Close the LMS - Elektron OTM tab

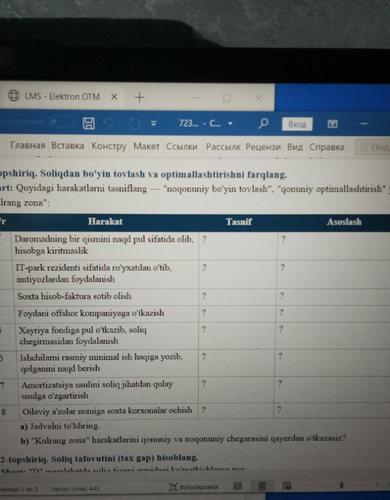(x=114, y=97)
